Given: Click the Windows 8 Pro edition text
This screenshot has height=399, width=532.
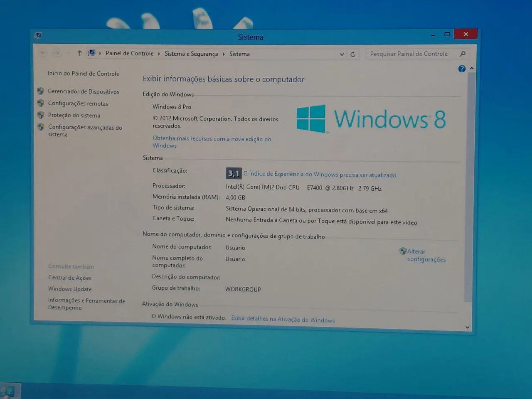Looking at the screenshot, I should click(x=172, y=107).
